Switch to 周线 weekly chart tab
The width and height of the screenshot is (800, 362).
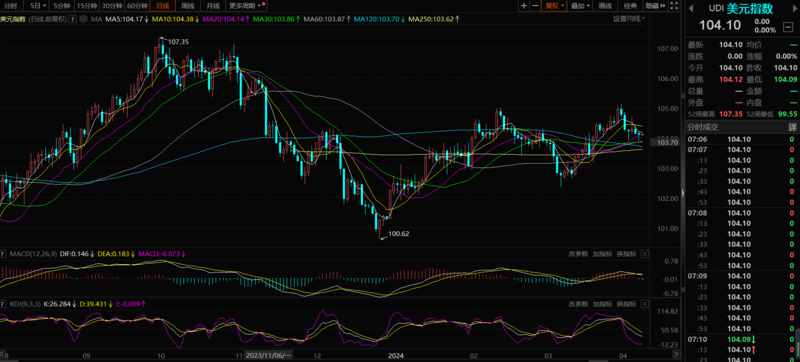tap(188, 6)
